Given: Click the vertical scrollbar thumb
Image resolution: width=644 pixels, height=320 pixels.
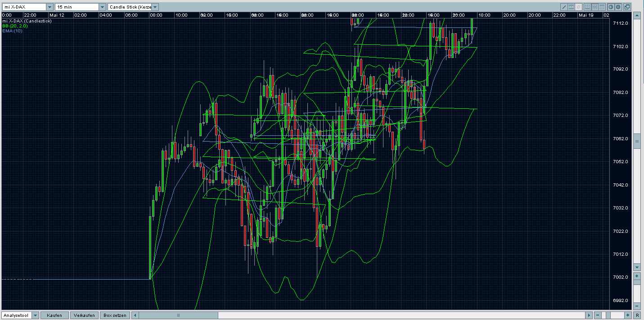Looking at the screenshot, I should pyautogui.click(x=637, y=141).
